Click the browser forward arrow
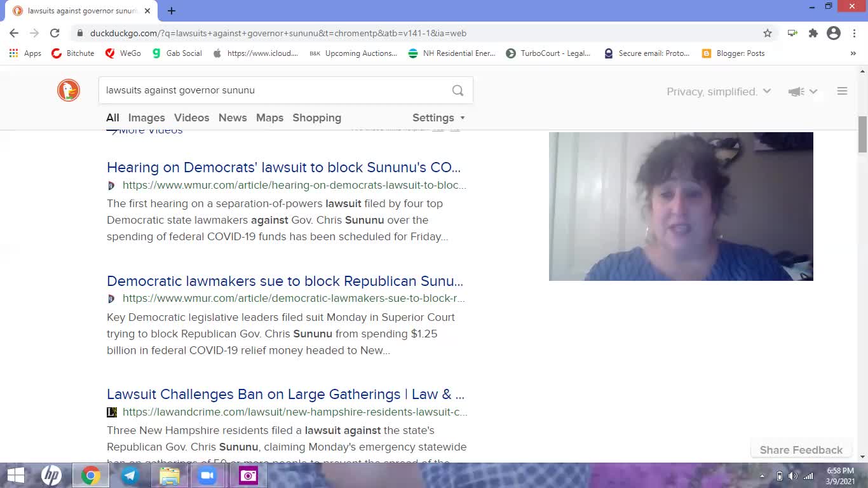 pos(34,33)
